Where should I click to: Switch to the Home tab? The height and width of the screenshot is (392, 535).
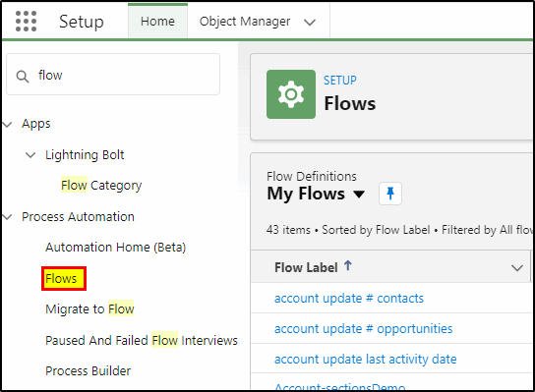tap(157, 22)
